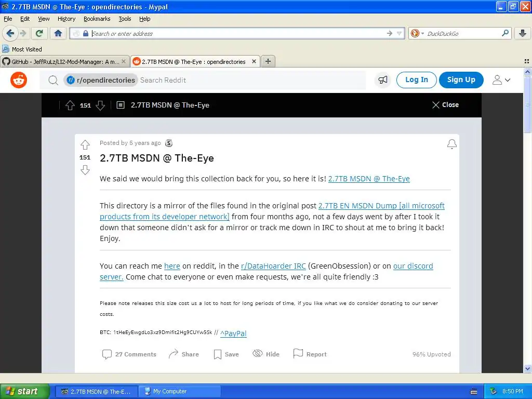This screenshot has width=532, height=399.
Task: Click the on-screen keyboard tray icon
Action: tap(474, 392)
